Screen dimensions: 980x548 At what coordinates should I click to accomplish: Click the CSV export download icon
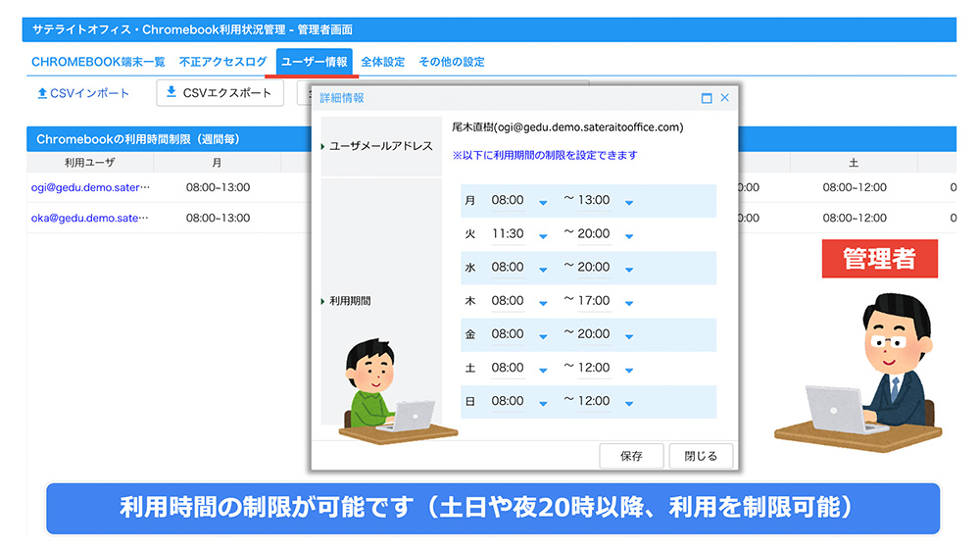point(171,93)
